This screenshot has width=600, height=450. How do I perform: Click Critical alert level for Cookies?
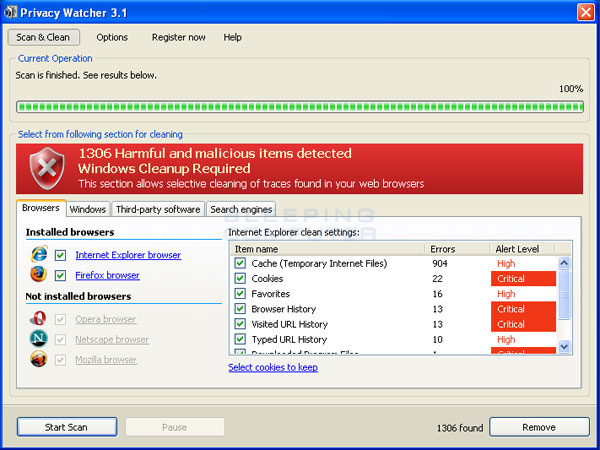tap(523, 279)
